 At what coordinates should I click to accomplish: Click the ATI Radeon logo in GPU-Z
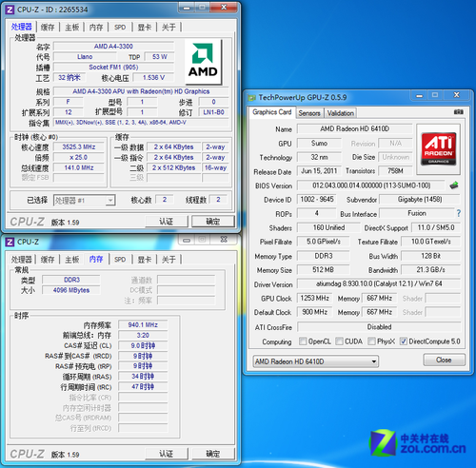click(x=438, y=149)
